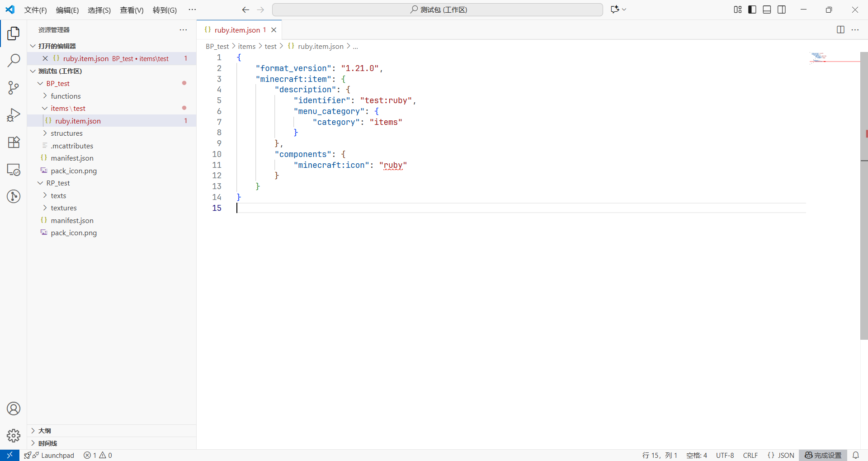Image resolution: width=868 pixels, height=461 pixels.
Task: Expand the textures folder
Action: coord(64,208)
